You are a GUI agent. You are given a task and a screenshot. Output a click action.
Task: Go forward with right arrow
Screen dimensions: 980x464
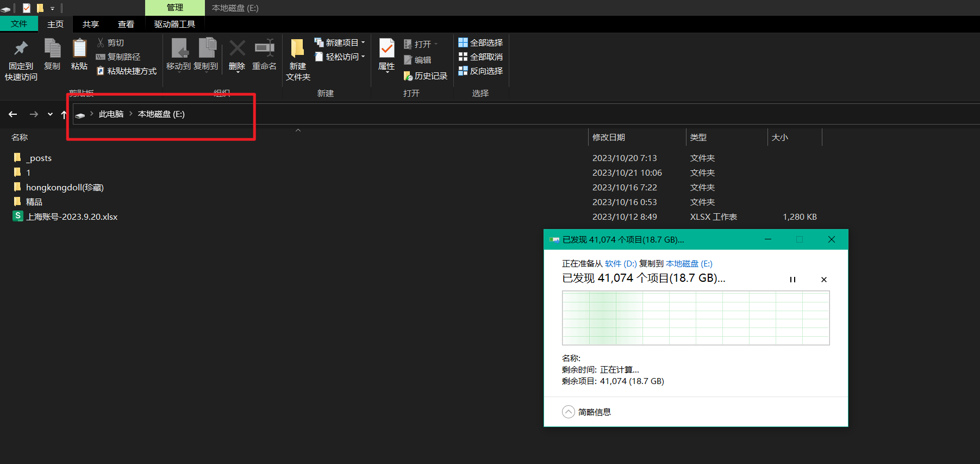(34, 114)
